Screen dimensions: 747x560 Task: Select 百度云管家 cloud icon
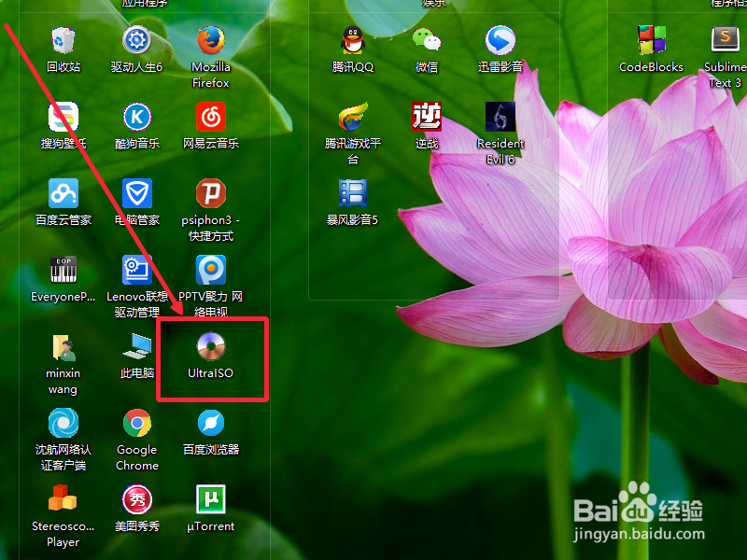pyautogui.click(x=63, y=193)
